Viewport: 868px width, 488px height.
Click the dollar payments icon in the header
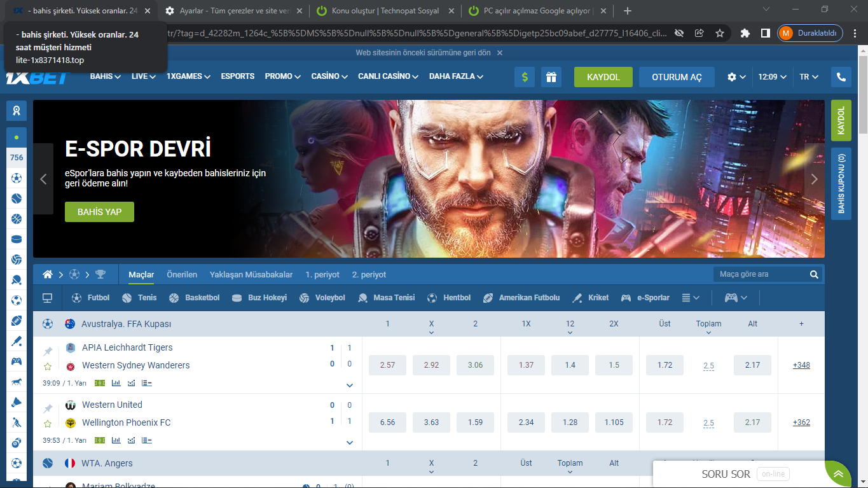tap(524, 76)
